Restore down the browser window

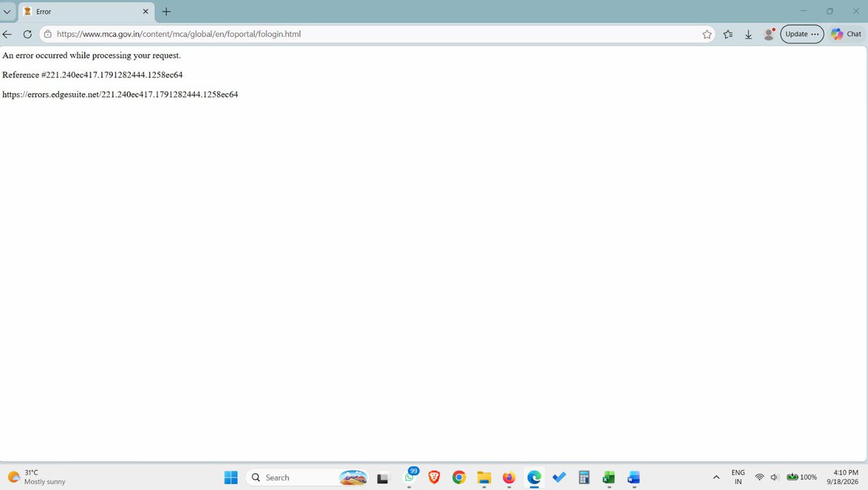830,12
